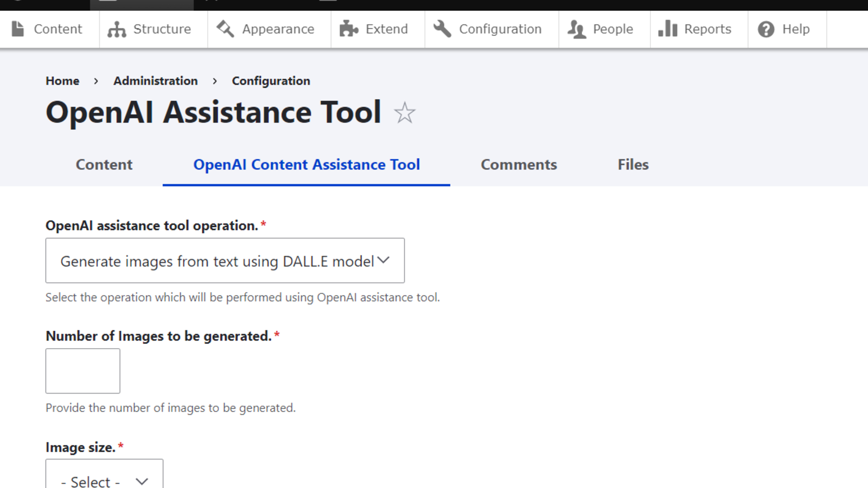Expand the DALL.E model selection chevron

[383, 261]
